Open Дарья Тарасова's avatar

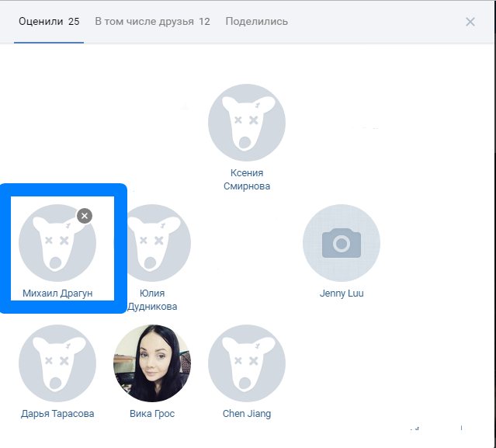(57, 363)
